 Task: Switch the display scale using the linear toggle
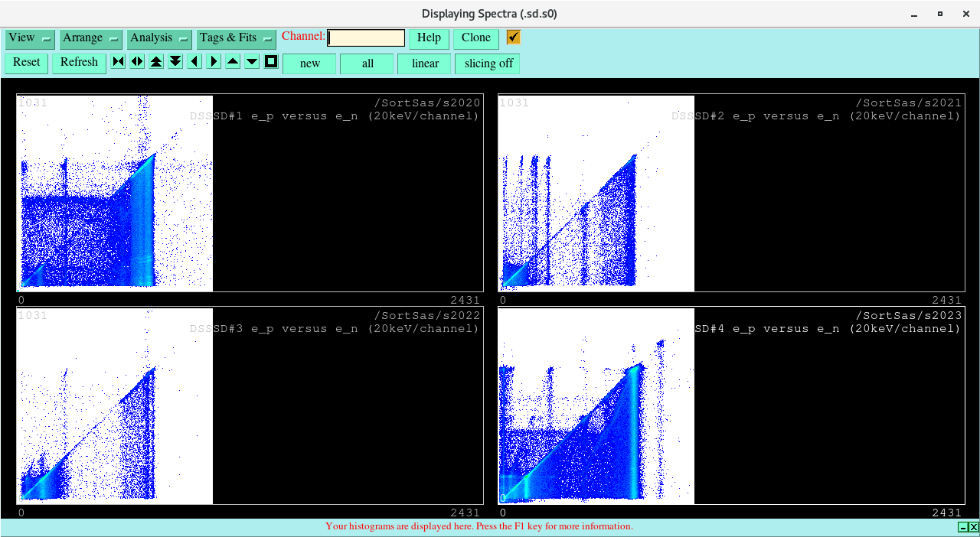tap(424, 63)
